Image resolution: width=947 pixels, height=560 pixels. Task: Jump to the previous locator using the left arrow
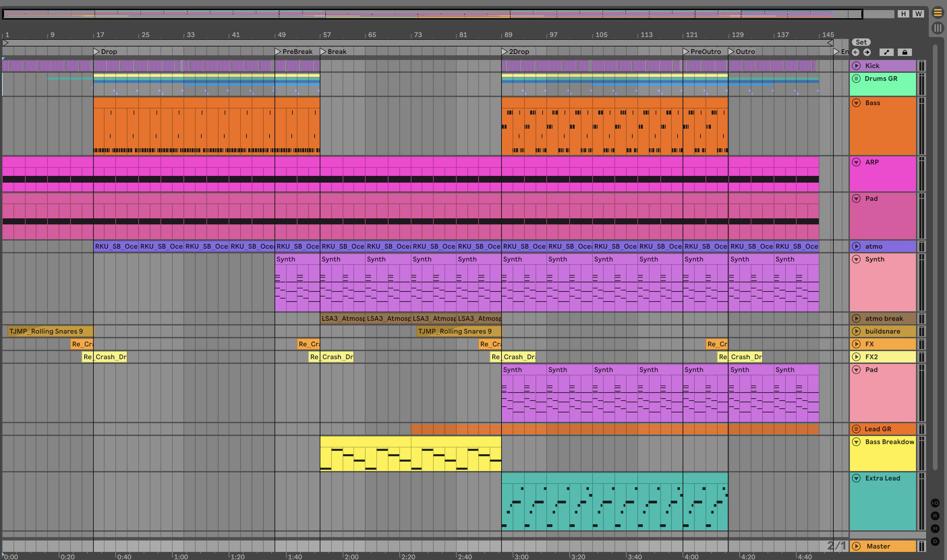coord(856,53)
